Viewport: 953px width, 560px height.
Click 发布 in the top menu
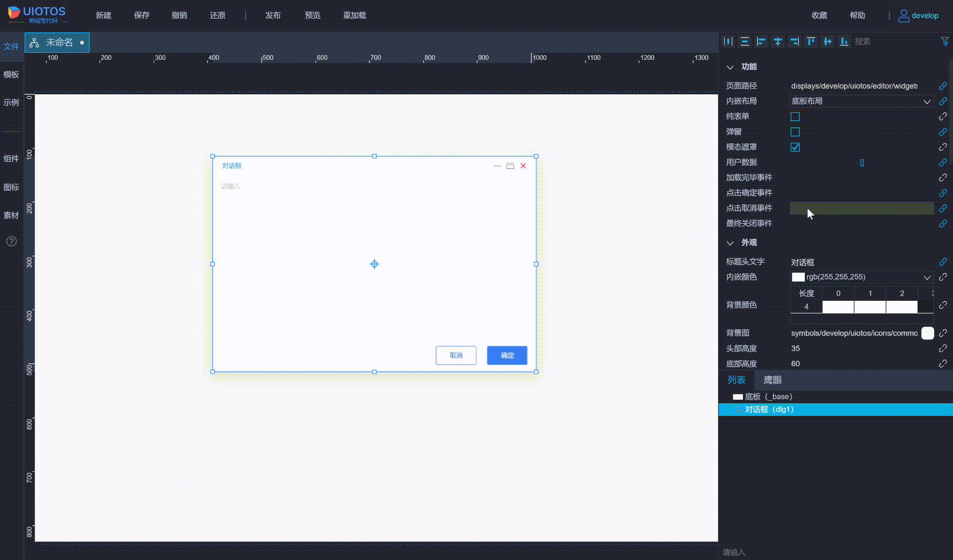tap(273, 15)
